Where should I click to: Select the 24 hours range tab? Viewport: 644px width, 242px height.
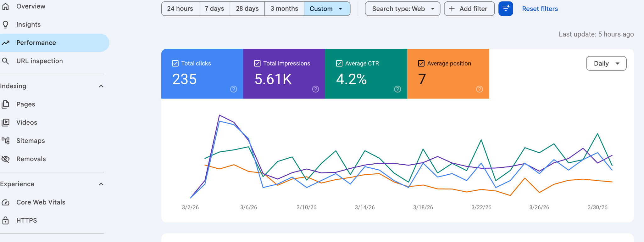point(180,9)
